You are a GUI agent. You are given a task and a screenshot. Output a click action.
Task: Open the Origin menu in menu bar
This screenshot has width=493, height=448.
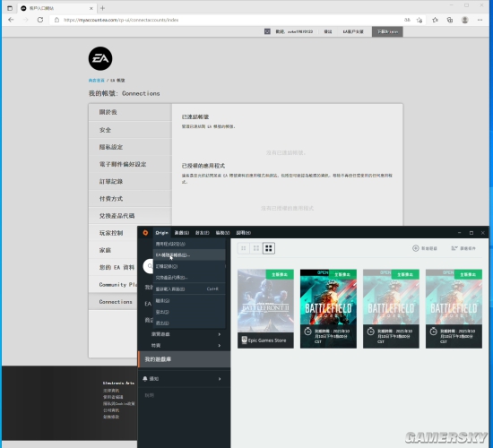(x=162, y=233)
